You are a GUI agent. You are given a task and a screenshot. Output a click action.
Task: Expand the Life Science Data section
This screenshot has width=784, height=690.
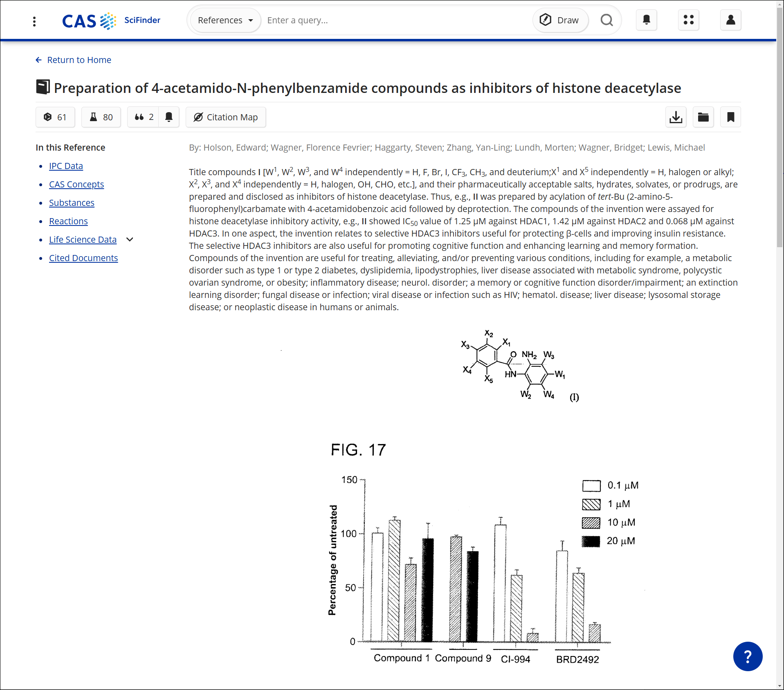pos(130,239)
